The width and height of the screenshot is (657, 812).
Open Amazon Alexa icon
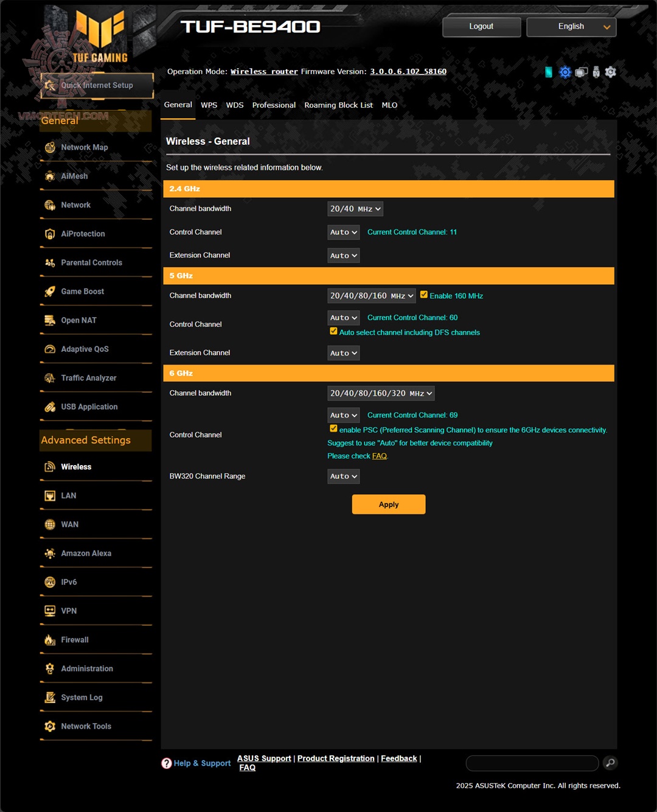click(50, 553)
